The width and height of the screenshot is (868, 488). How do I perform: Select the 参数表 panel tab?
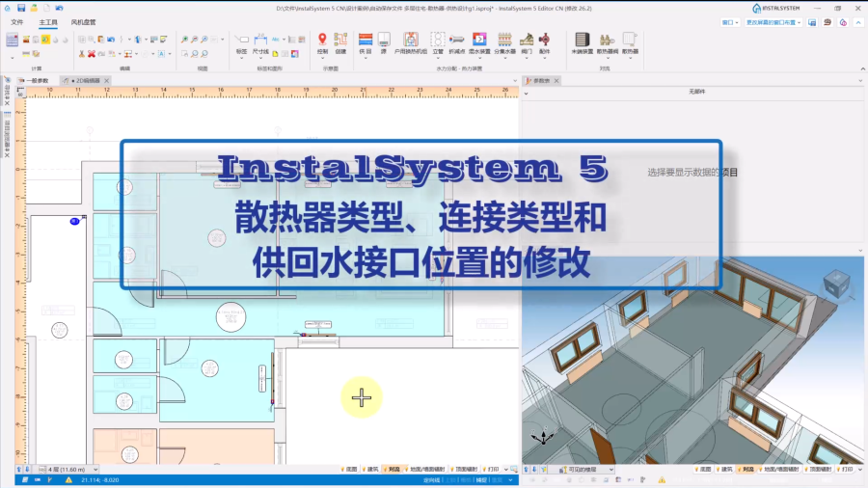541,81
